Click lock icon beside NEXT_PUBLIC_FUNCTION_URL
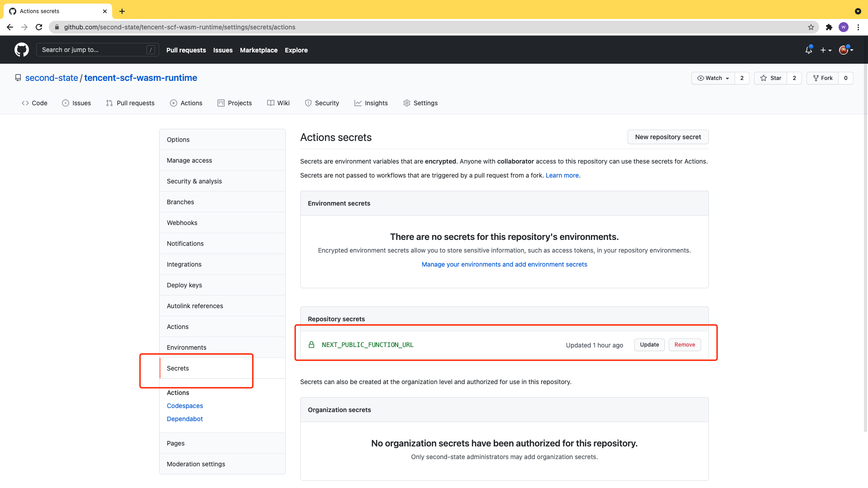The height and width of the screenshot is (488, 868). click(311, 345)
